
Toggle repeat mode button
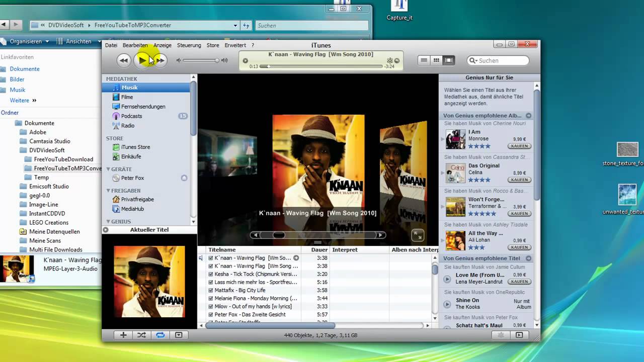(x=160, y=335)
